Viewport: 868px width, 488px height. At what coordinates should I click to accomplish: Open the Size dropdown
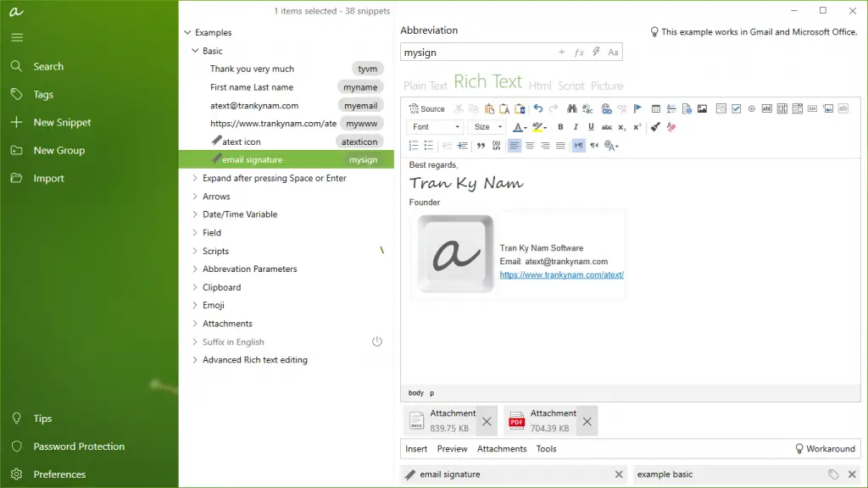(x=487, y=127)
